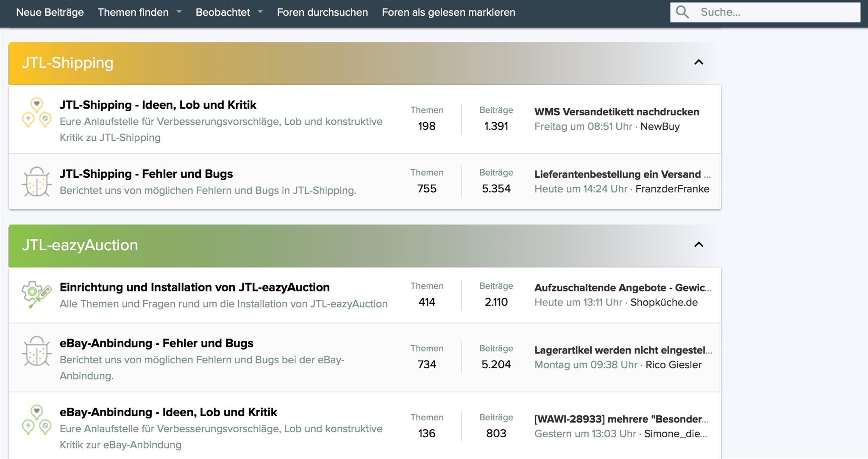Viewport: 868px width, 459px height.
Task: Collapse the JTL-Shipping category section
Action: click(x=699, y=62)
